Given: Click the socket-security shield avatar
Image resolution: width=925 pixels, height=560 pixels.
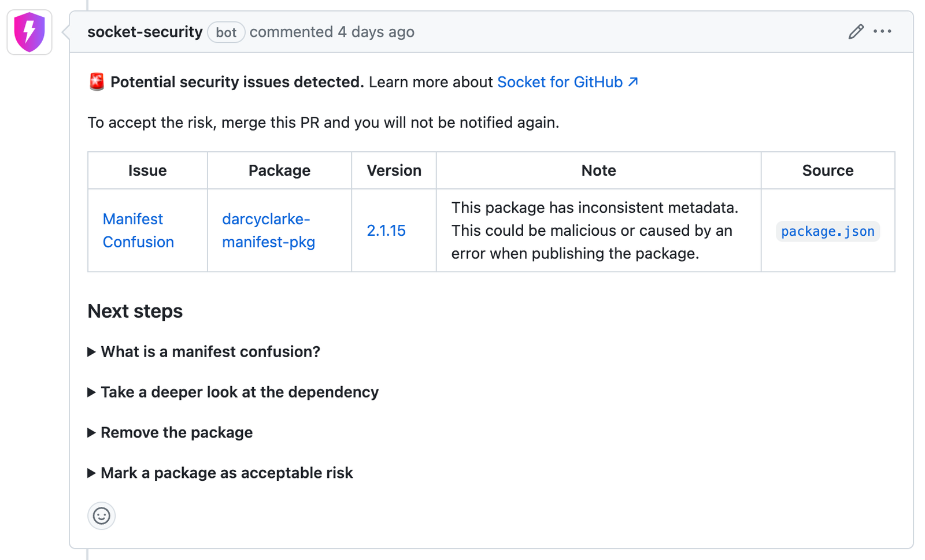Looking at the screenshot, I should pos(29,32).
